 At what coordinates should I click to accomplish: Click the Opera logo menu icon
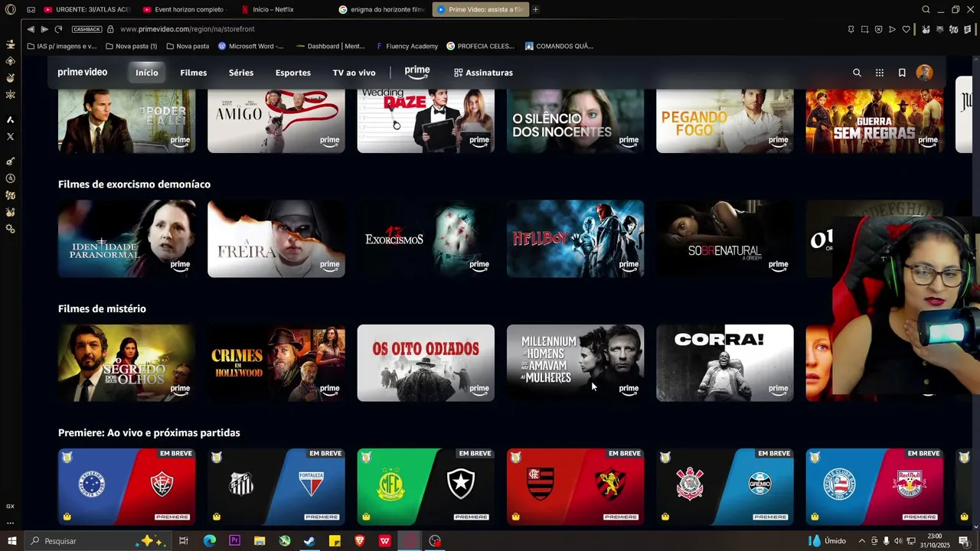pos(10,9)
